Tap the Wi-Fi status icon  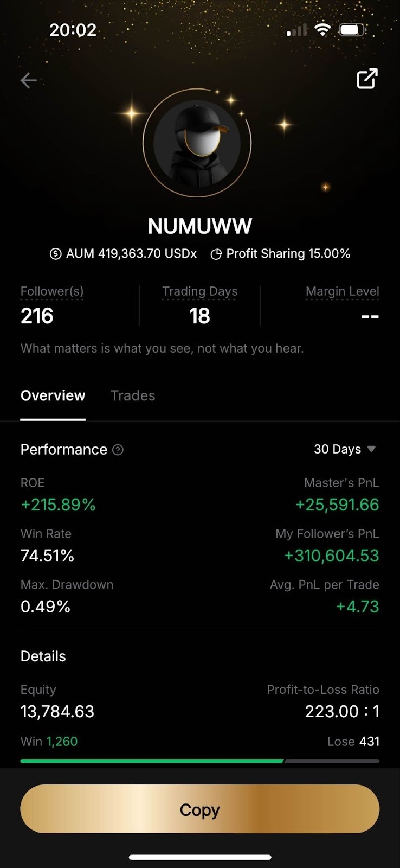[322, 30]
